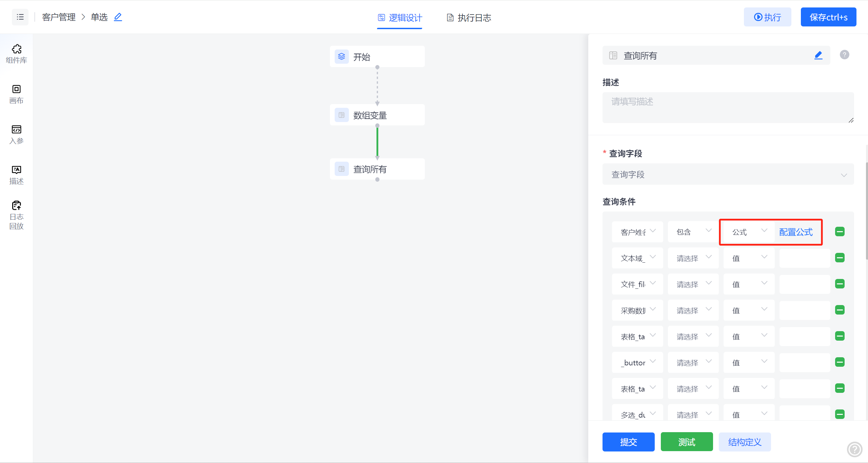Toggle the menu list icon at top-left

[x=20, y=17]
